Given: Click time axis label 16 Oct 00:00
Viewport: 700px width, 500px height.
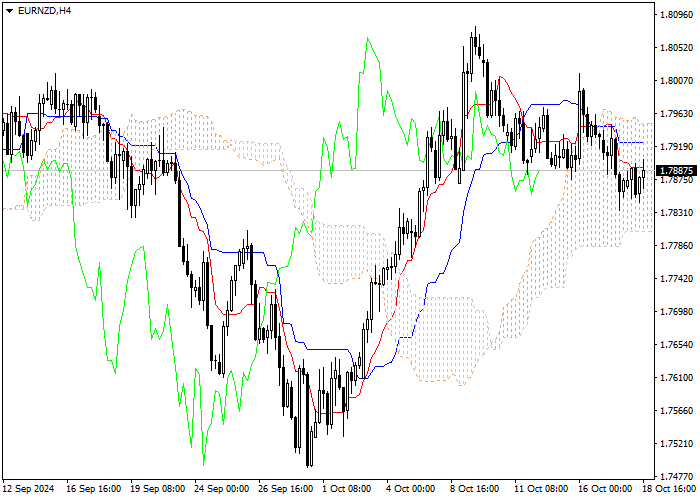Looking at the screenshot, I should [x=606, y=489].
